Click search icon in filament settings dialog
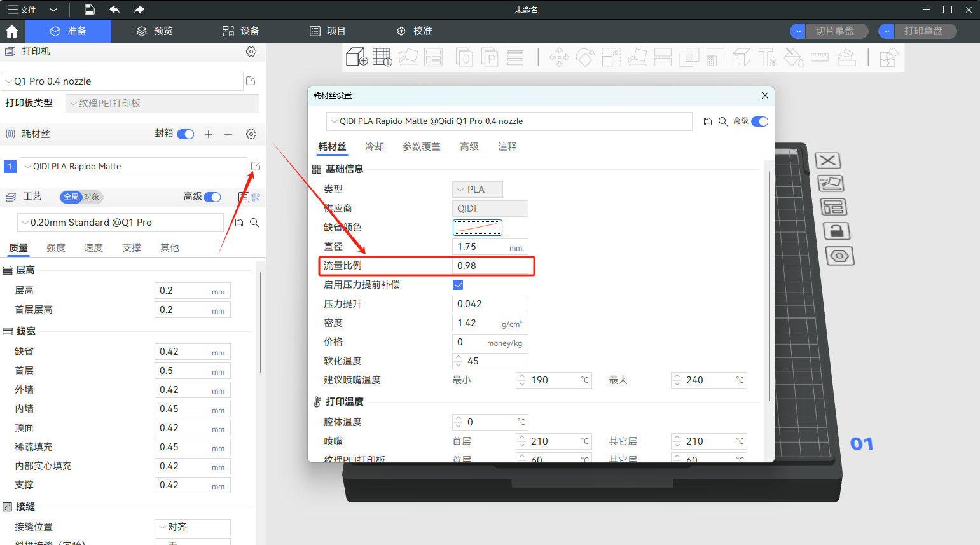980x545 pixels. [x=723, y=121]
